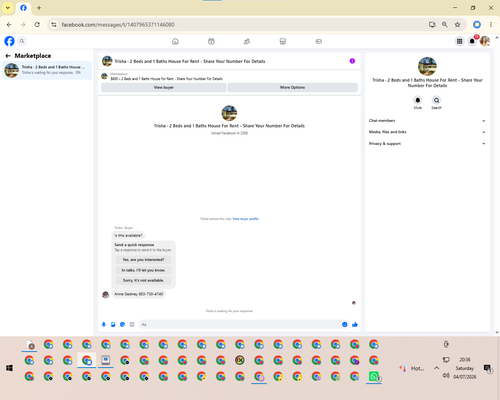The width and height of the screenshot is (500, 400).
Task: Show hidden system tray icons
Action: coord(436,368)
